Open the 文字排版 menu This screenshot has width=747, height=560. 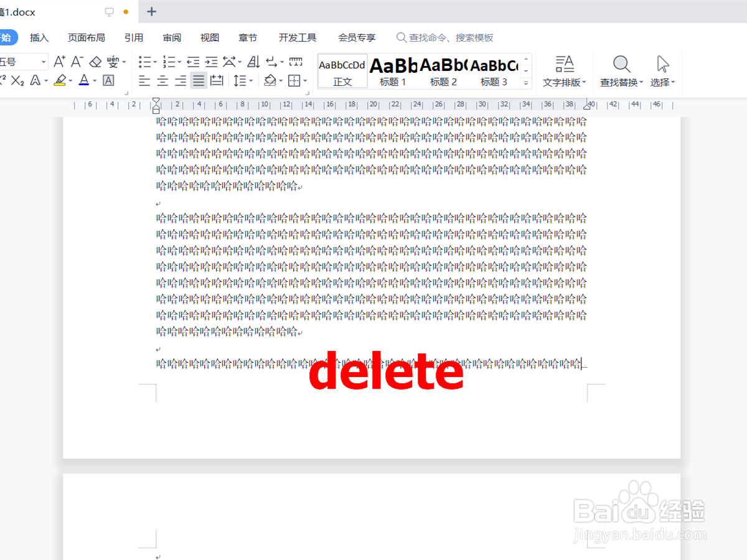565,71
